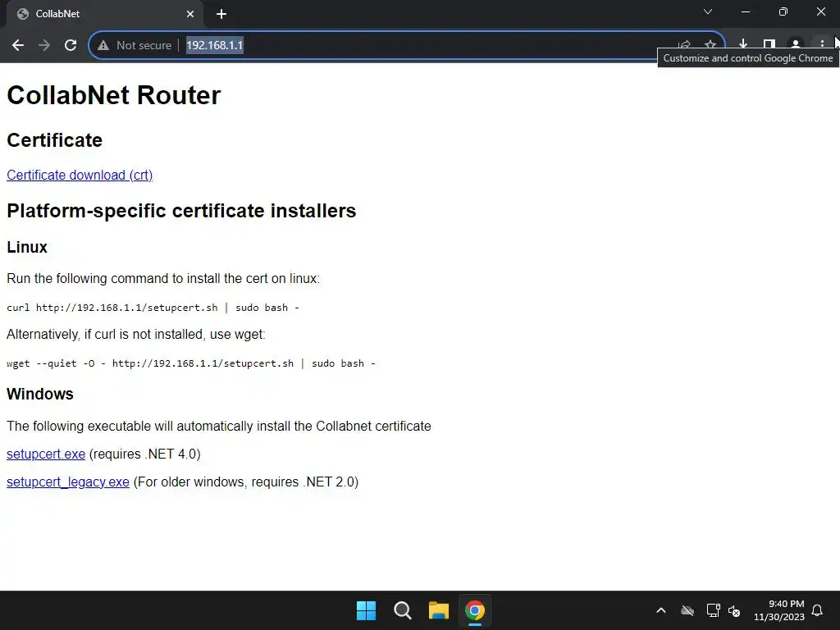Open taskbar Search
840x630 pixels.
click(x=402, y=610)
